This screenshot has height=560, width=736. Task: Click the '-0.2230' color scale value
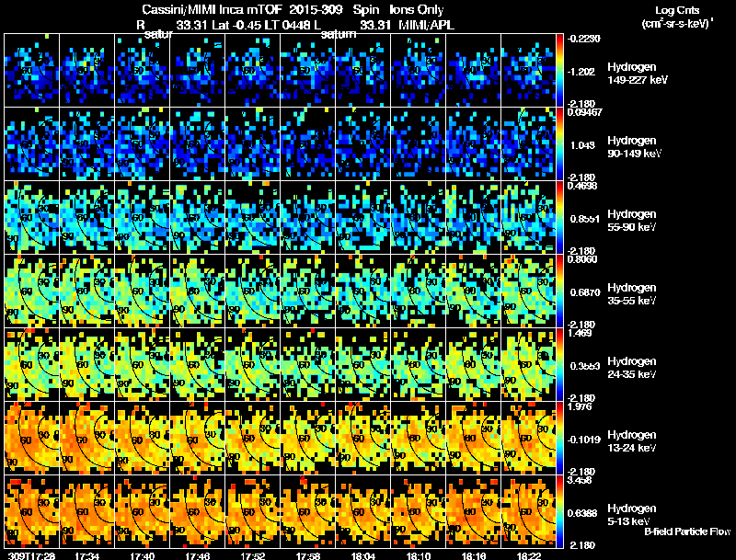pyautogui.click(x=584, y=39)
